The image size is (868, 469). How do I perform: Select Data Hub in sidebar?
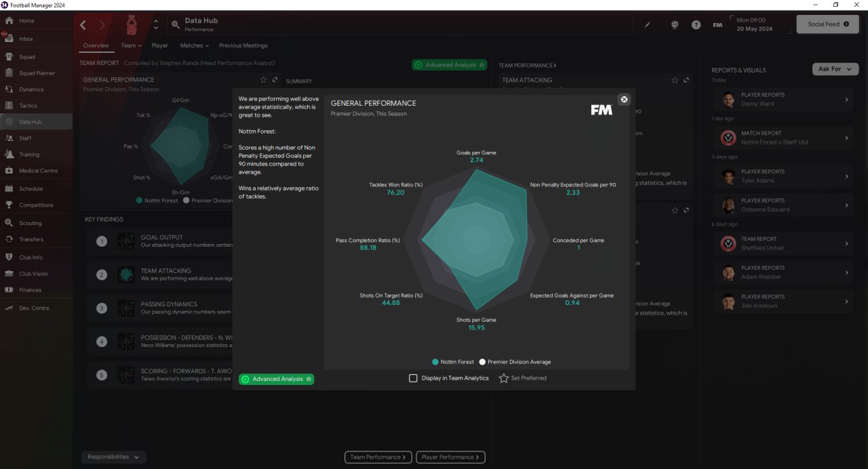click(36, 122)
